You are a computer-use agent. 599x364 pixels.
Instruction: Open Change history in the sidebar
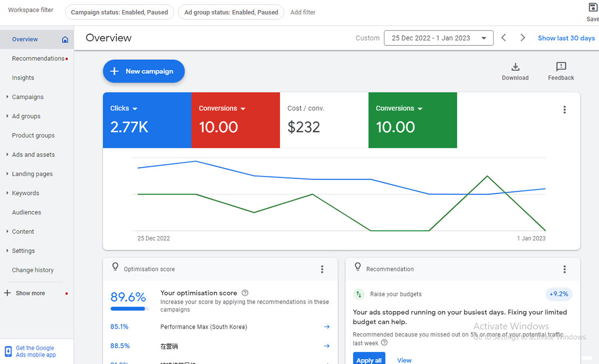pyautogui.click(x=32, y=270)
